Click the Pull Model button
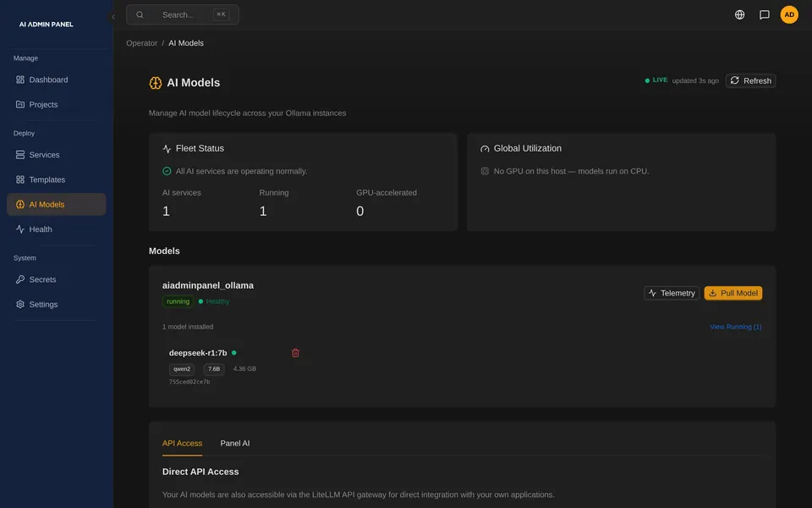Image resolution: width=812 pixels, height=508 pixels. tap(732, 294)
